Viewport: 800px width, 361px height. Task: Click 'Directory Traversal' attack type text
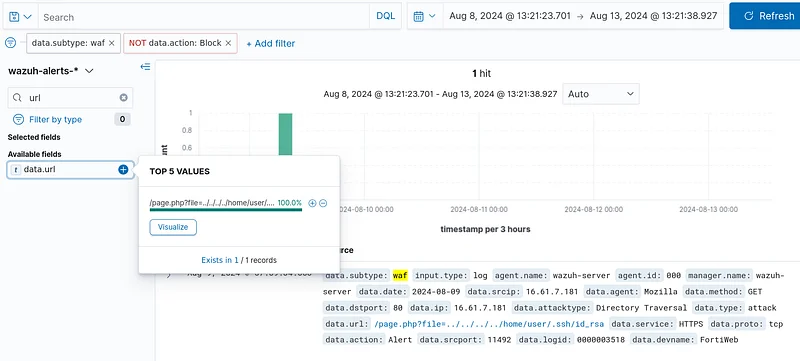click(x=641, y=308)
